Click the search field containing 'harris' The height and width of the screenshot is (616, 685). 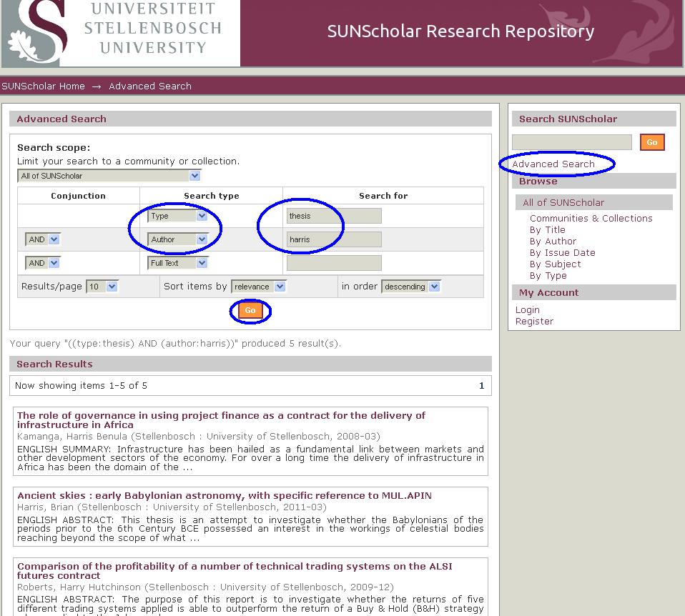[334, 239]
